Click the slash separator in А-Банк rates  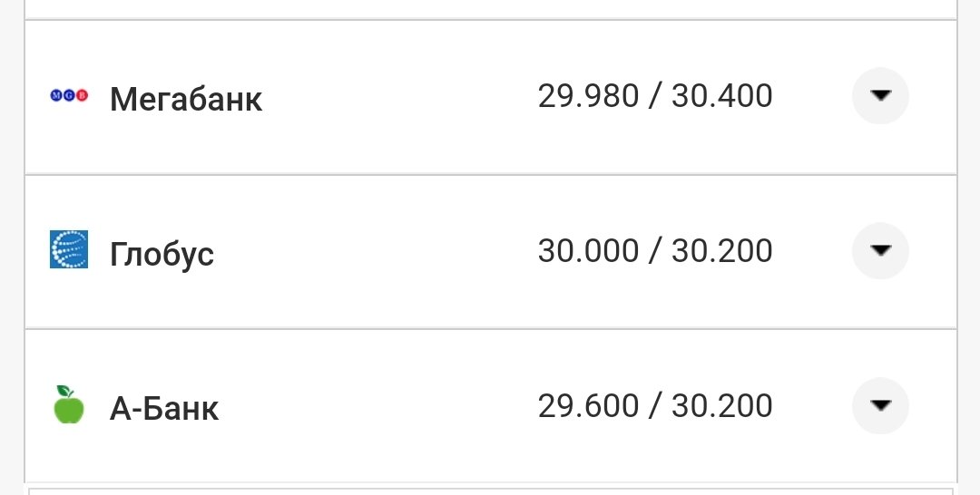tap(655, 405)
